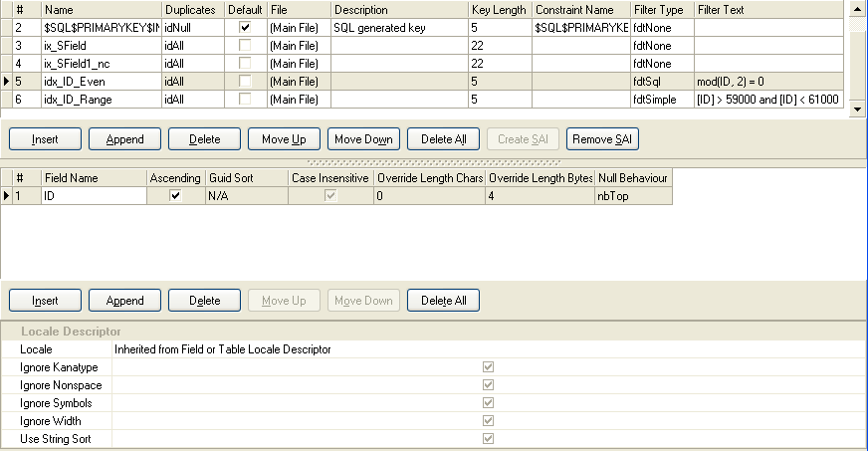
Task: Click Move Down button under the index grid
Action: tap(363, 139)
